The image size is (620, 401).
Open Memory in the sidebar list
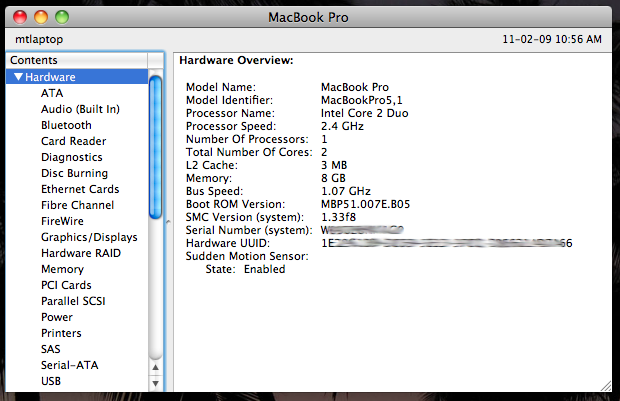click(x=62, y=269)
